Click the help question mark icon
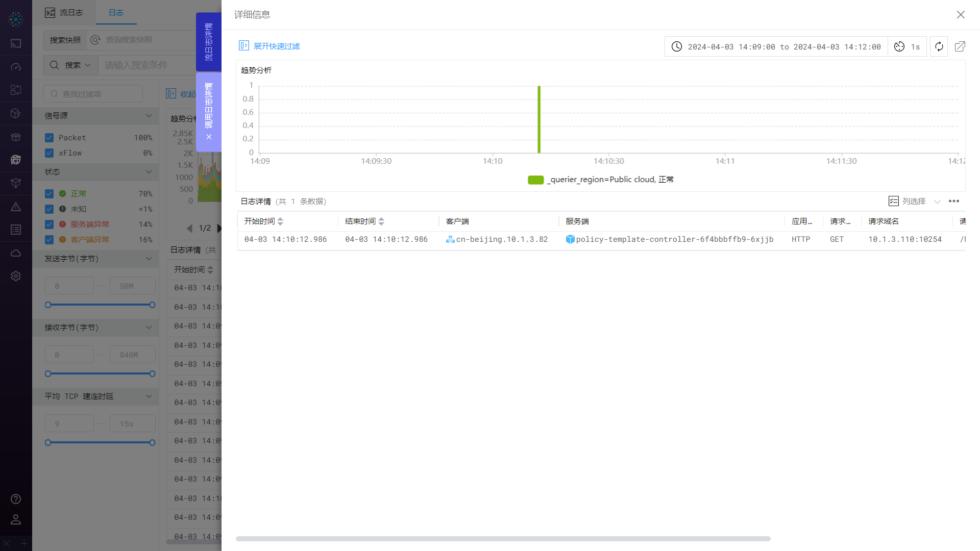980x551 pixels. coord(16,499)
